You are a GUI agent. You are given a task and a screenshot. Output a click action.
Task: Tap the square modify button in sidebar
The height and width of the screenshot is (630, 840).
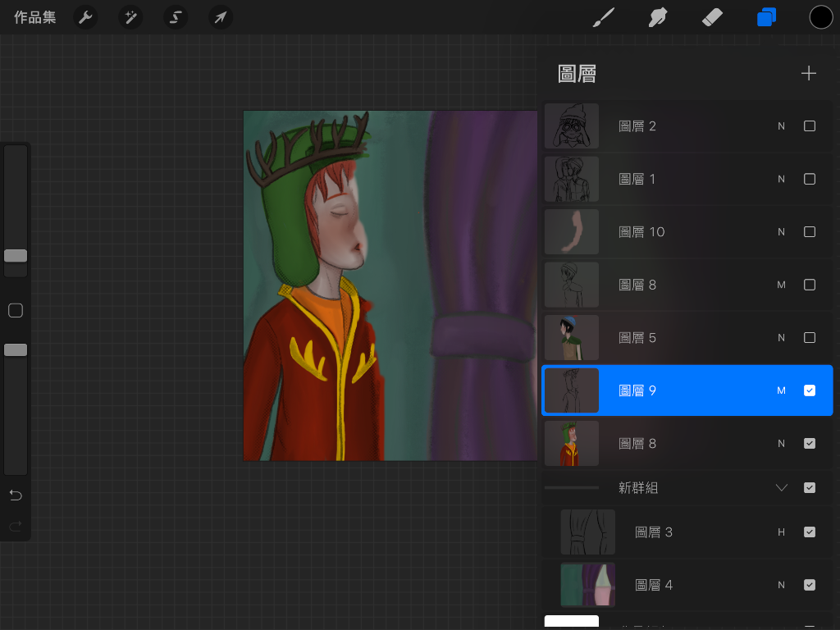pyautogui.click(x=16, y=311)
